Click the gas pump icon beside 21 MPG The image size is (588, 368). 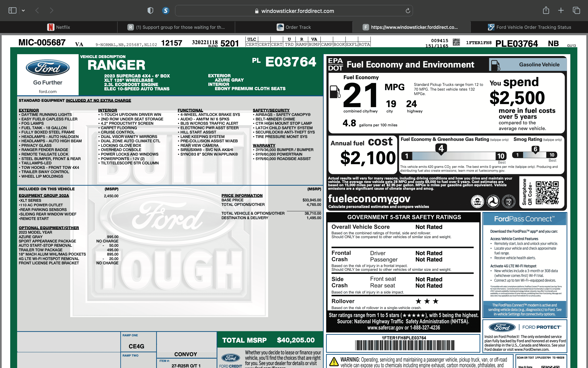[335, 92]
